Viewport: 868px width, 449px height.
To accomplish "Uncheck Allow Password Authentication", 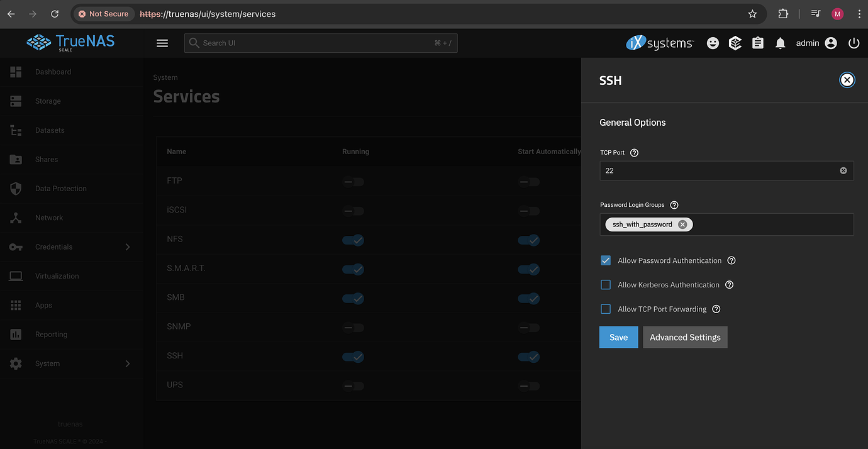I will tap(606, 260).
